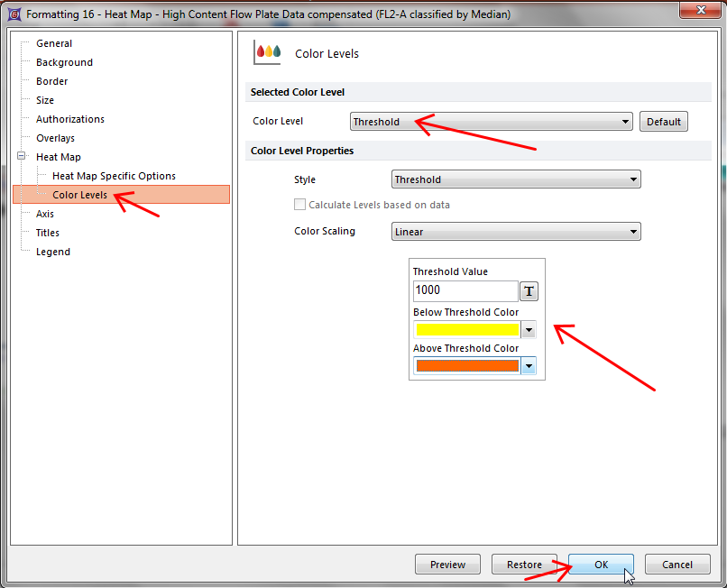The height and width of the screenshot is (588, 727).
Task: Click the Preview button
Action: (x=447, y=565)
